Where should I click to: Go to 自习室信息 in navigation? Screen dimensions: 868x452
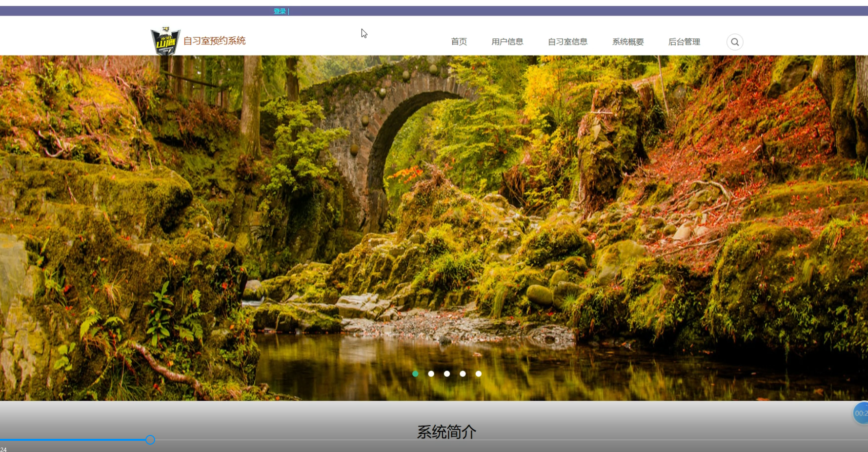pyautogui.click(x=567, y=42)
